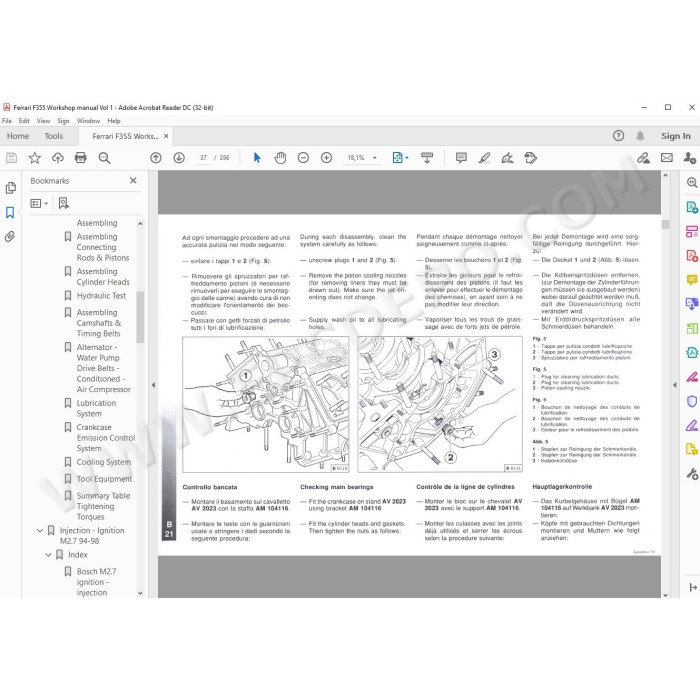The height and width of the screenshot is (700, 700).
Task: Send the file by email envelope
Action: [667, 158]
